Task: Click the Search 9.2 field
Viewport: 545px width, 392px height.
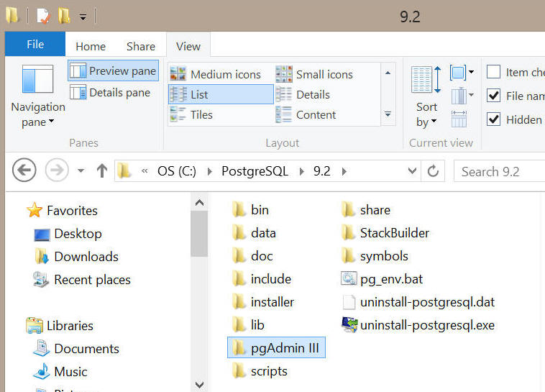Action: point(499,171)
